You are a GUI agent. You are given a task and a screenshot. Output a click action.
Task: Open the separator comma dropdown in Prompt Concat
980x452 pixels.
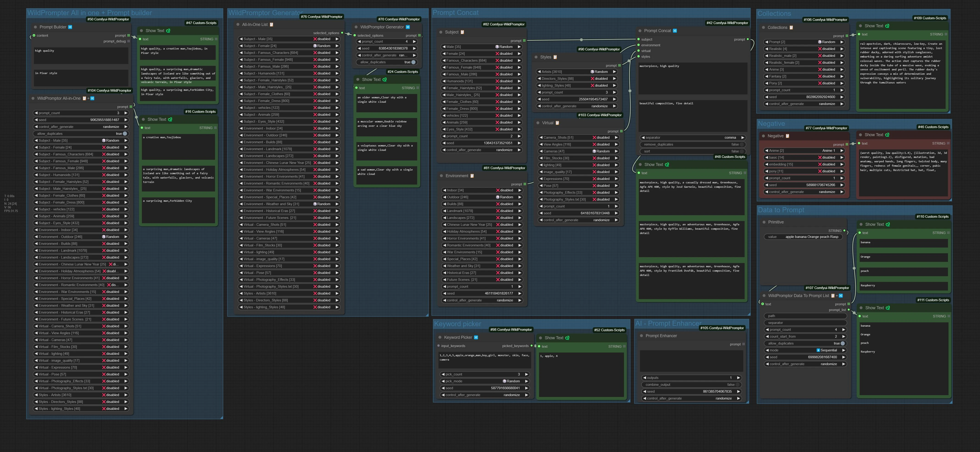pos(692,138)
